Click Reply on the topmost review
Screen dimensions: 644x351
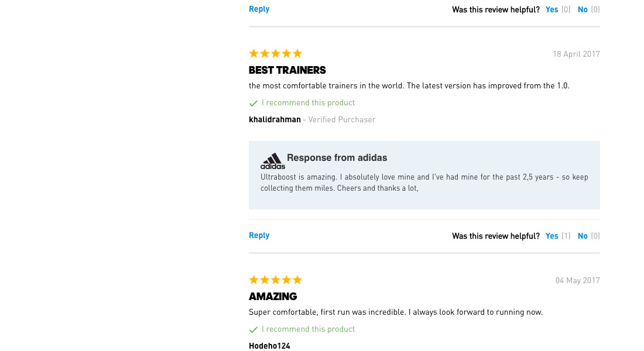coord(259,9)
